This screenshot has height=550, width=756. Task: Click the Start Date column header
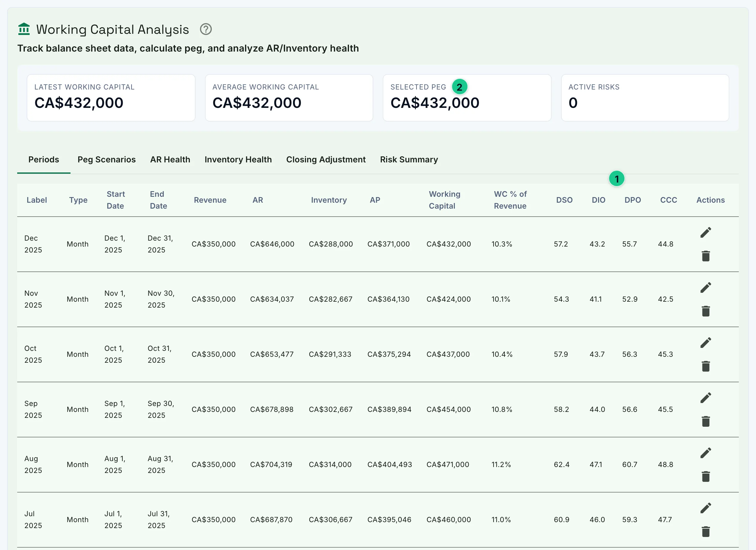tap(116, 200)
